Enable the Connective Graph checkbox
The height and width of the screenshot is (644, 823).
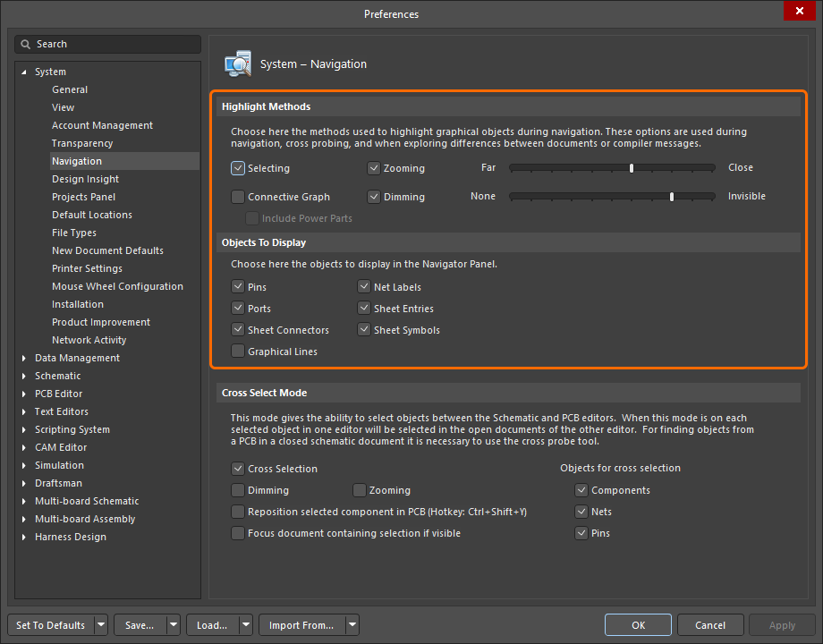[x=238, y=197]
